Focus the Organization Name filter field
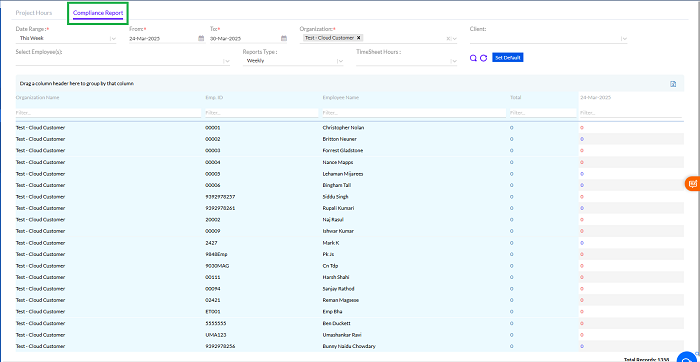The width and height of the screenshot is (700, 362). pyautogui.click(x=108, y=113)
